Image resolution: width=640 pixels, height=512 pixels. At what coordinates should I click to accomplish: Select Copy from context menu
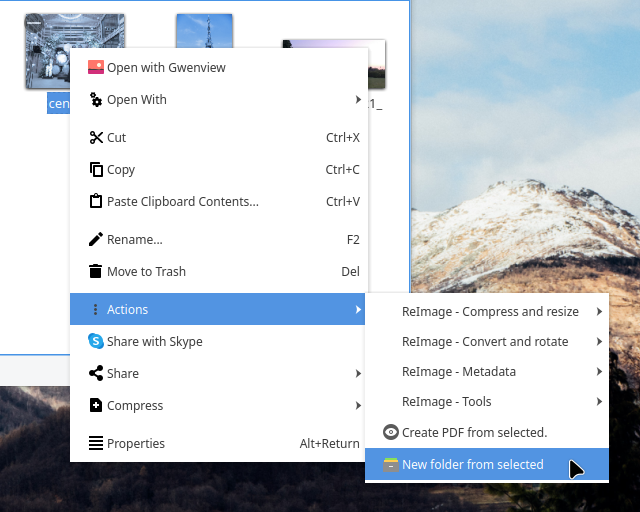(219, 169)
